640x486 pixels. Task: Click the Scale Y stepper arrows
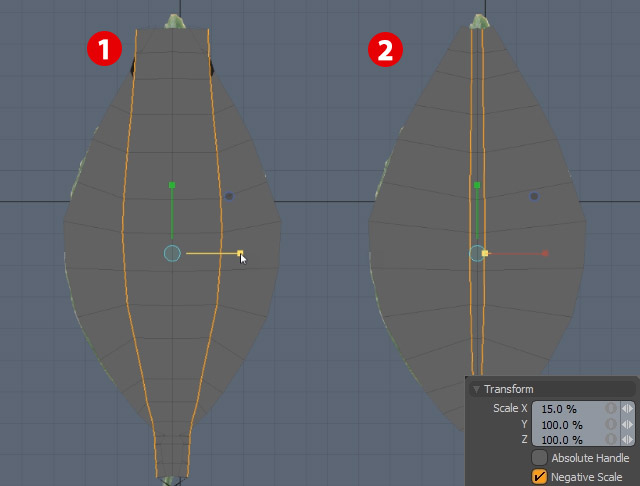tap(627, 424)
